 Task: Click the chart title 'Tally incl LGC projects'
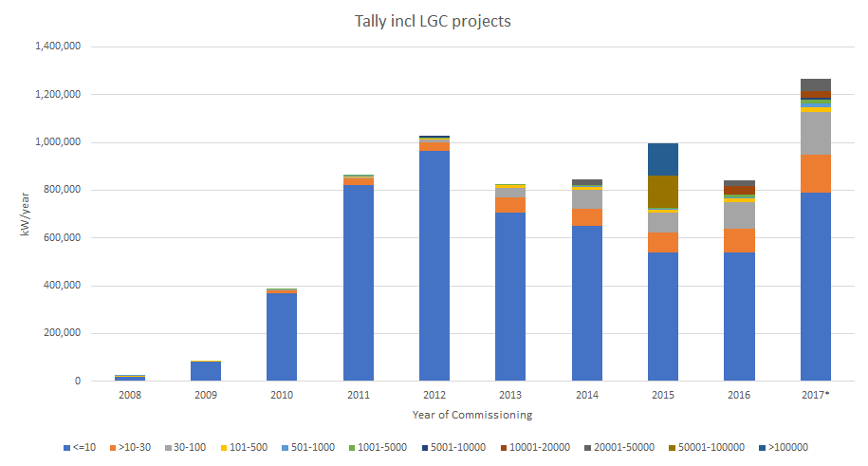click(433, 21)
